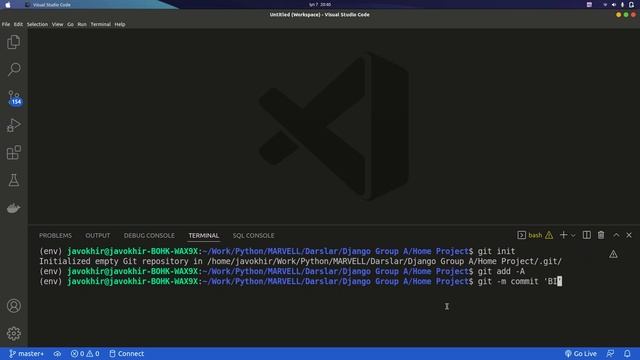The width and height of the screenshot is (640, 360).
Task: Click the Visual Studio Code top bar entry
Action: click(x=48, y=4)
